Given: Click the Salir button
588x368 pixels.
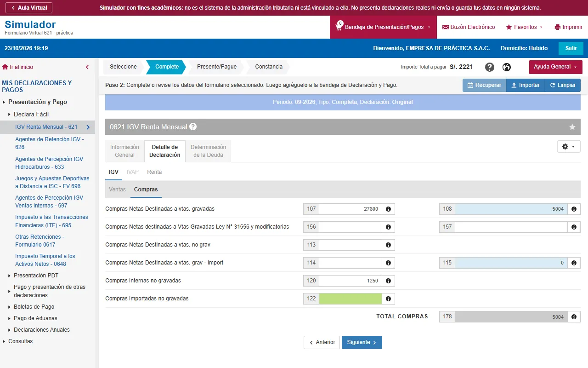Looking at the screenshot, I should (571, 48).
